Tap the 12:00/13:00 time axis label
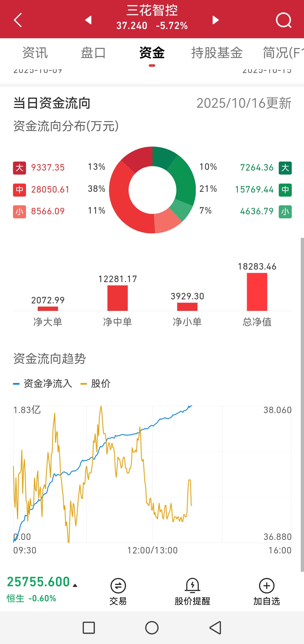The image size is (304, 644). 152,550
